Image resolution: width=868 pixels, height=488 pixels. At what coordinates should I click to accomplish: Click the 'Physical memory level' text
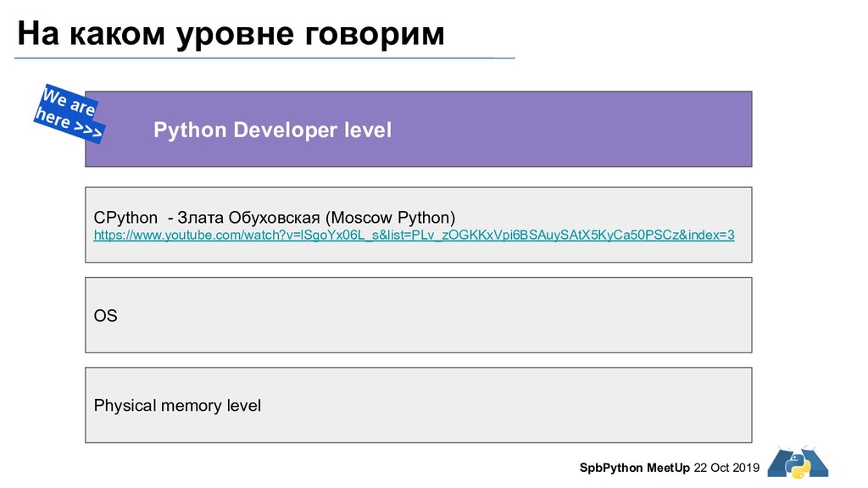(x=177, y=406)
